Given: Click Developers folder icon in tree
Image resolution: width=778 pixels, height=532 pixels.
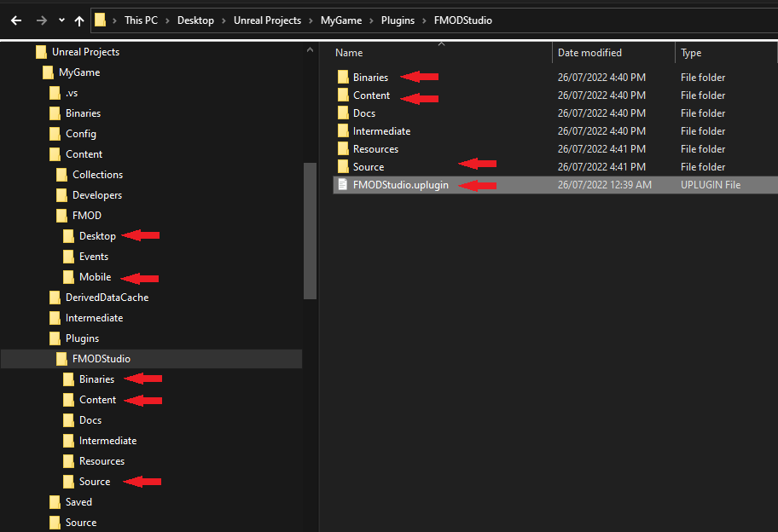Looking at the screenshot, I should click(x=61, y=195).
